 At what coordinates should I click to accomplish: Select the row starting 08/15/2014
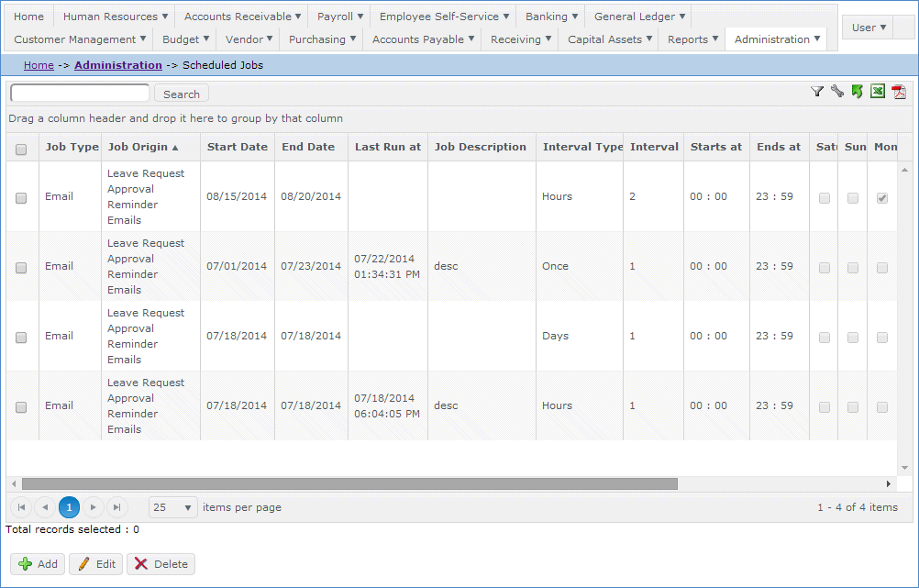[21, 198]
